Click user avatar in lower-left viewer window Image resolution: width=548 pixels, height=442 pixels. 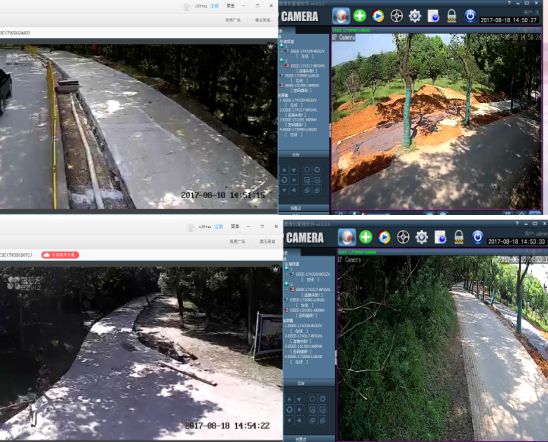point(190,227)
